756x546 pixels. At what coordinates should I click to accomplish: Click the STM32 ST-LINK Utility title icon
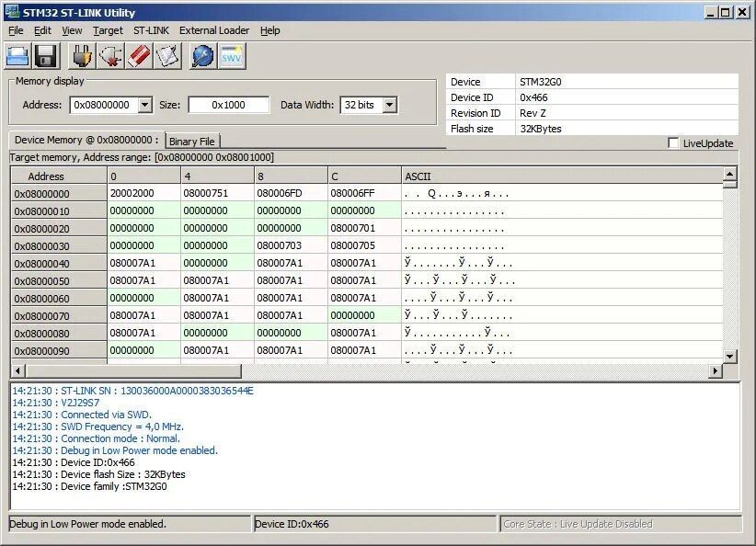pyautogui.click(x=12, y=12)
